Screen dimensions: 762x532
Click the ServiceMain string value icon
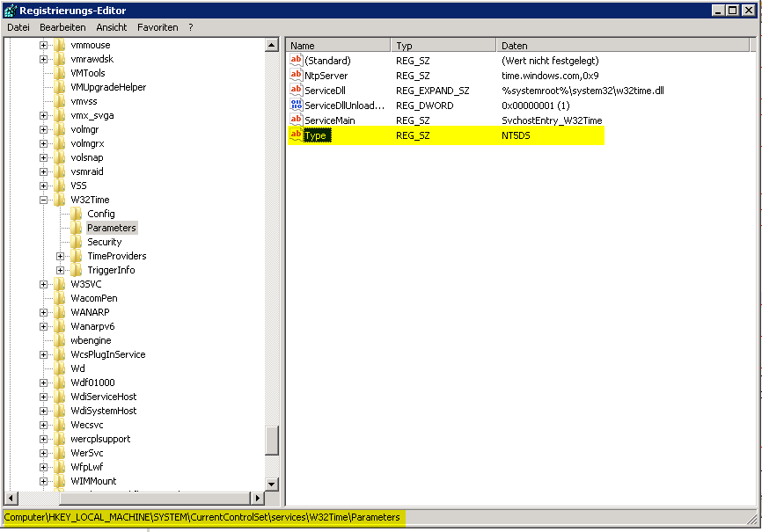click(296, 120)
